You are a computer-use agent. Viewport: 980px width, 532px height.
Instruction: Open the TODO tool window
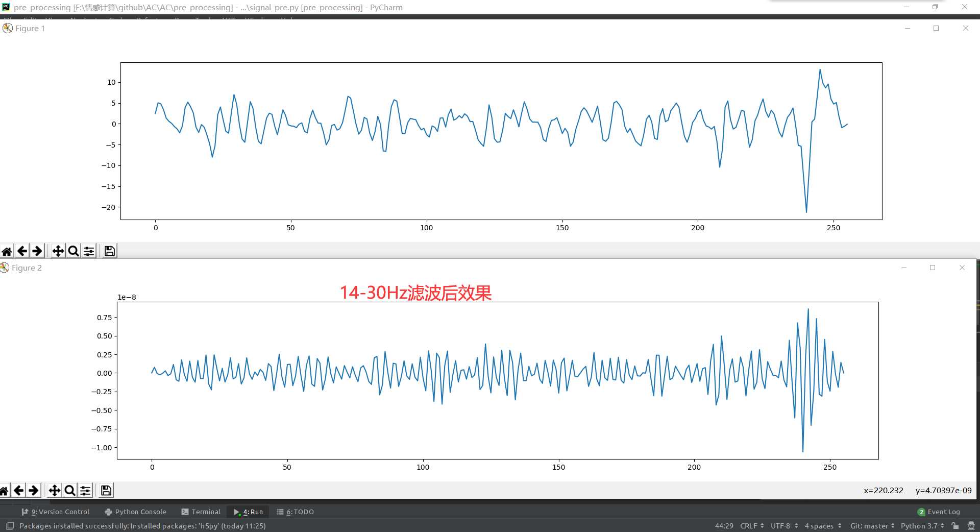296,512
